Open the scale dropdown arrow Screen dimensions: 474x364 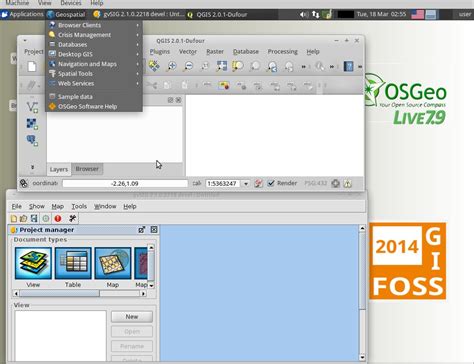pos(246,184)
